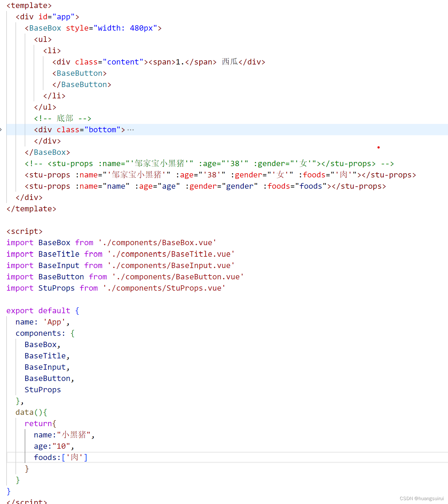The image size is (448, 504).
Task: Click the import BaseBox line
Action: [x=112, y=243]
